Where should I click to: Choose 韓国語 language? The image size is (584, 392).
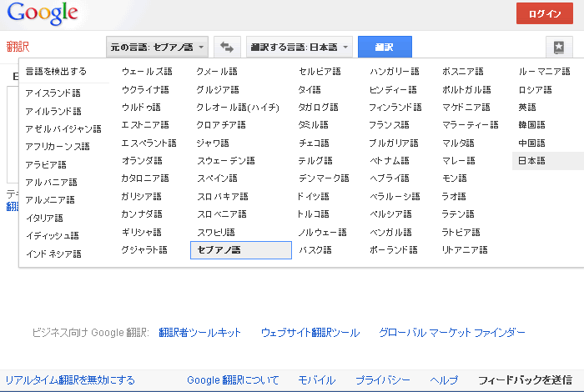[x=531, y=125]
